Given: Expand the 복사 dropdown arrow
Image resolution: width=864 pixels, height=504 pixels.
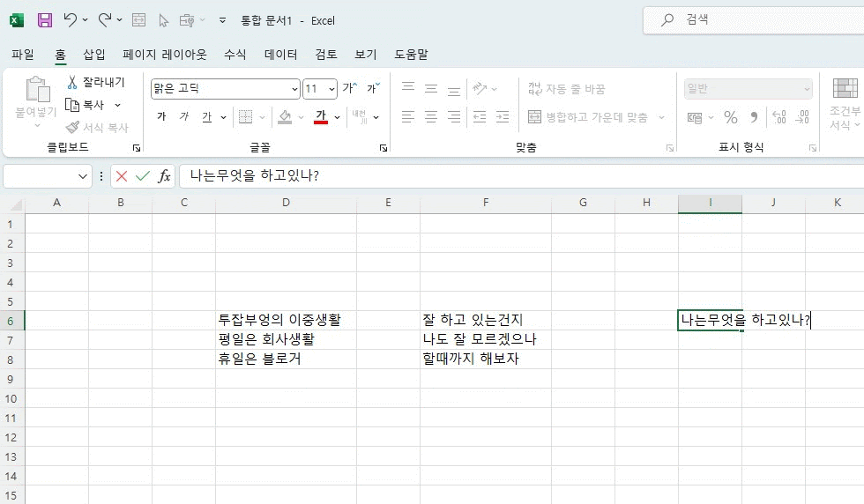Looking at the screenshot, I should pyautogui.click(x=117, y=105).
